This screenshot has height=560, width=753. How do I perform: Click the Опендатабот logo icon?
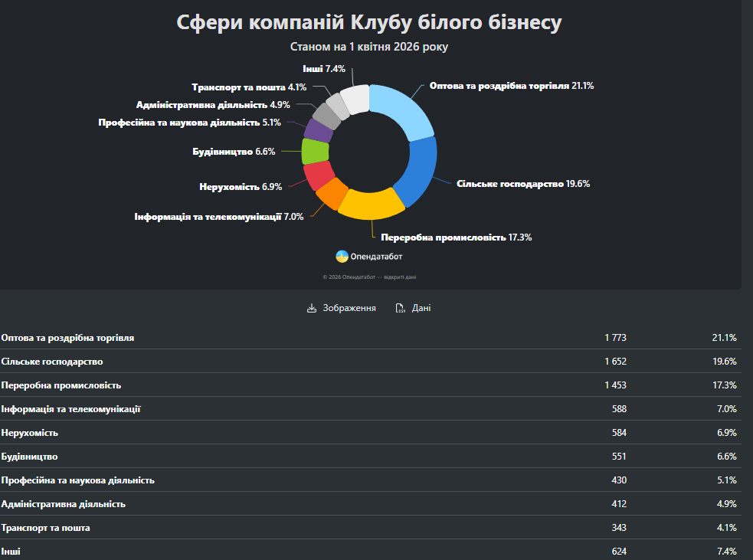[342, 257]
